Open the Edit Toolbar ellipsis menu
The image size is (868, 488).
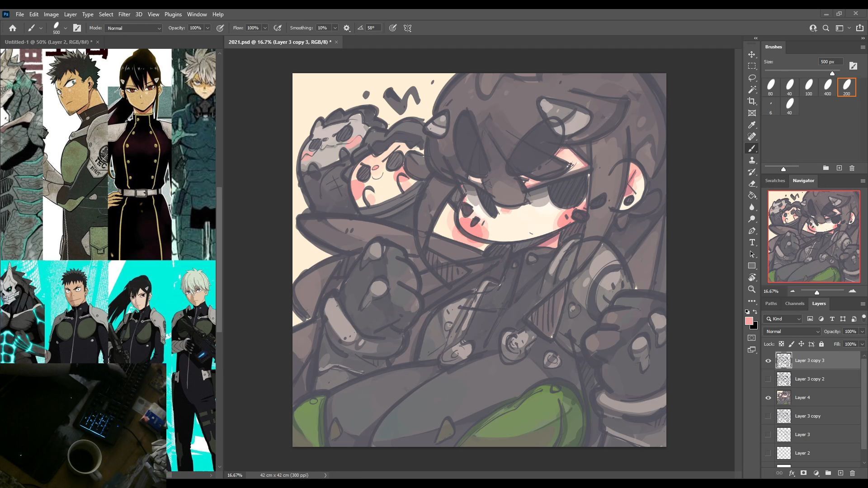752,301
